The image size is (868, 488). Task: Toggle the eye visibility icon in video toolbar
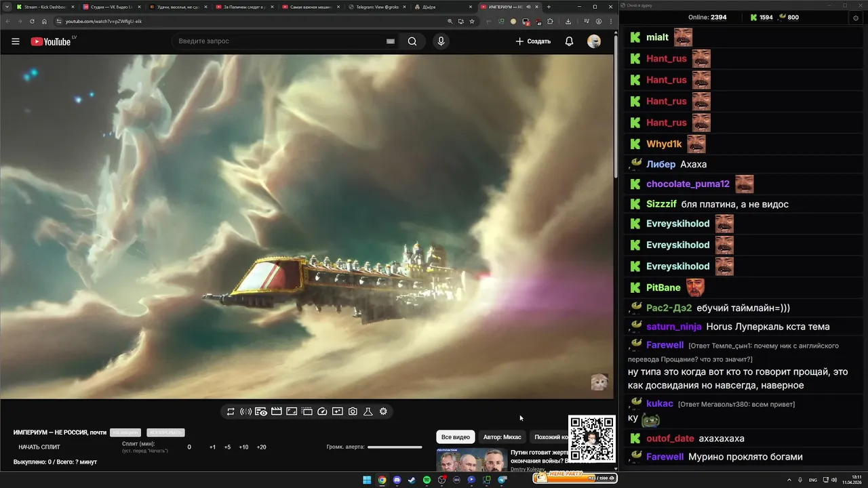[261, 411]
